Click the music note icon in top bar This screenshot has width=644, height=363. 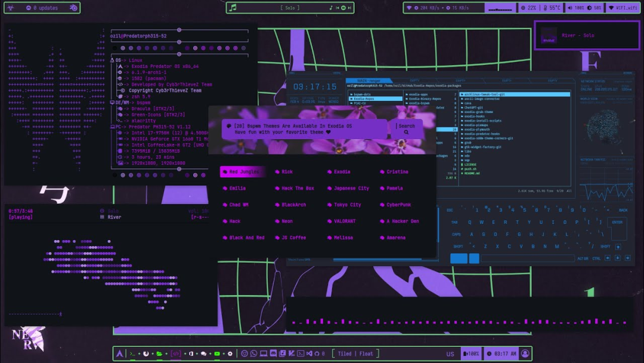point(233,7)
